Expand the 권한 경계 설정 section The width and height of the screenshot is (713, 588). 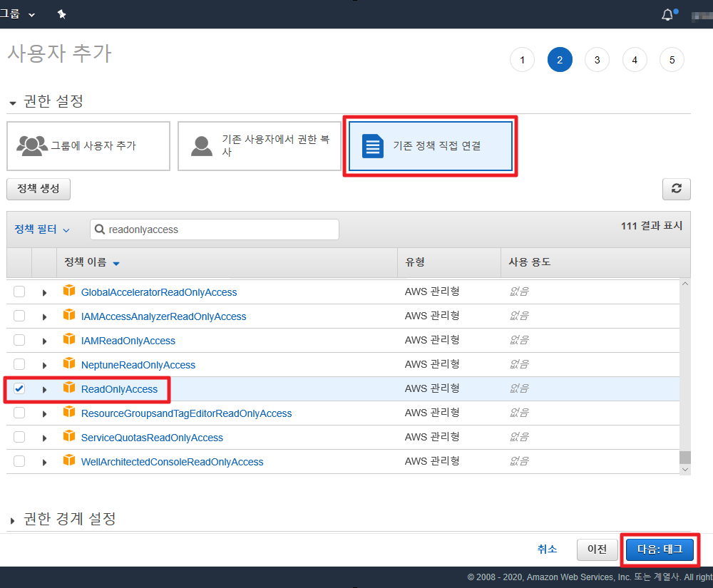[x=12, y=521]
